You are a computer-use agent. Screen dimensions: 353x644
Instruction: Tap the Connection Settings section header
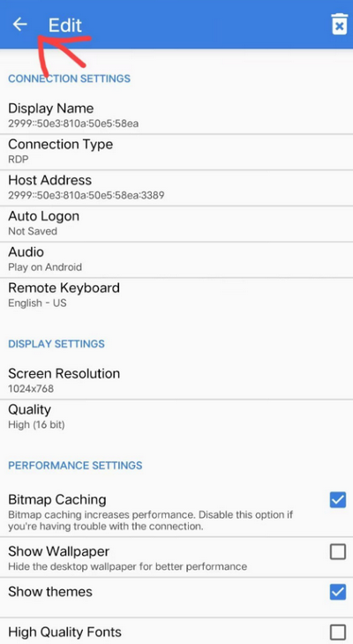(x=69, y=79)
